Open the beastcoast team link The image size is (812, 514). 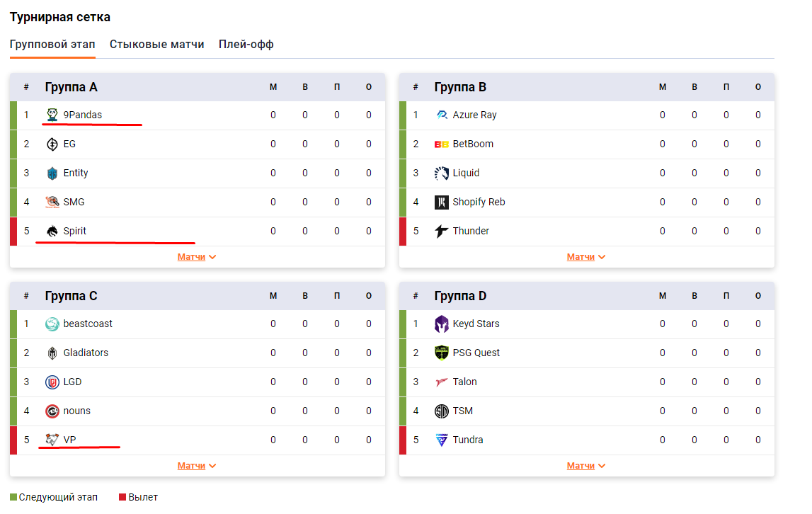[88, 324]
